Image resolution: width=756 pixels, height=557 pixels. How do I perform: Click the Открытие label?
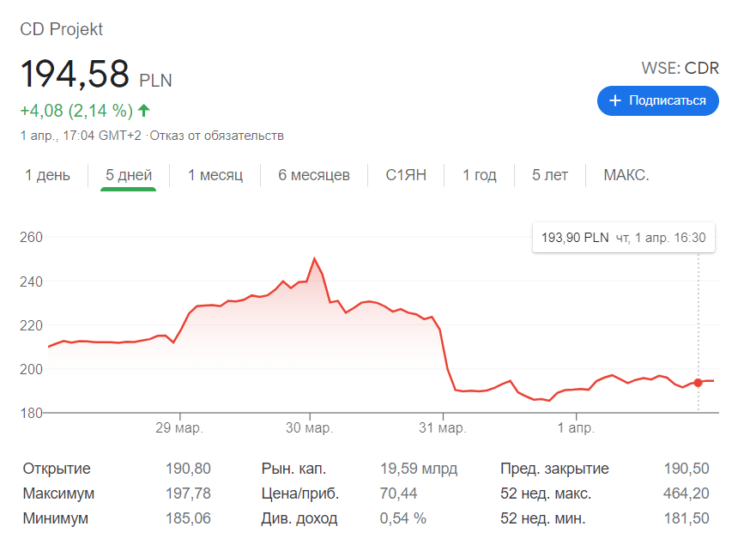[x=57, y=469]
